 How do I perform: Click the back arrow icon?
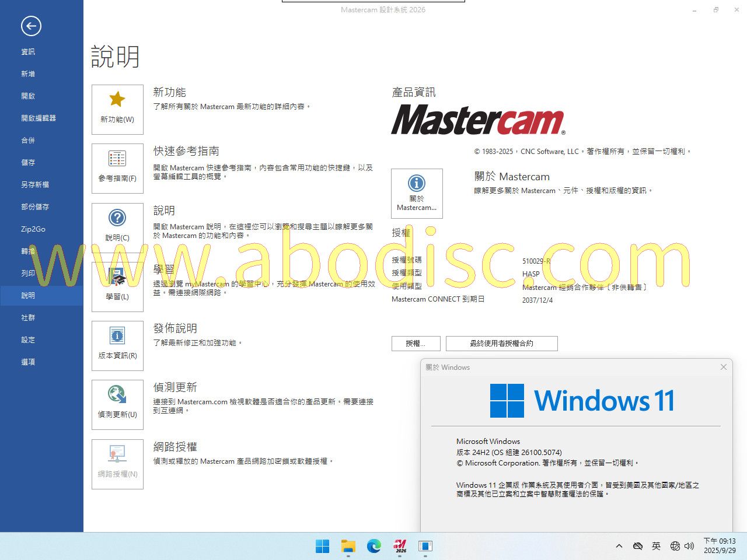coord(31,26)
